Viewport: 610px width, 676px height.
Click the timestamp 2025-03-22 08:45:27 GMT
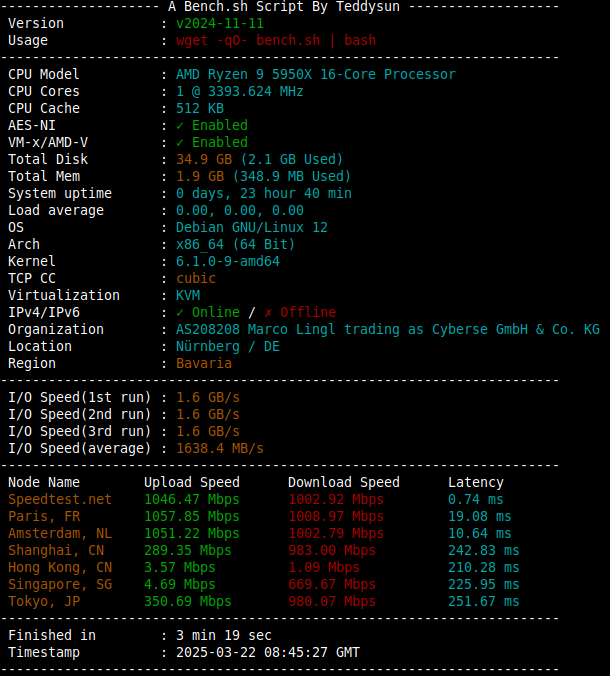[x=268, y=653]
